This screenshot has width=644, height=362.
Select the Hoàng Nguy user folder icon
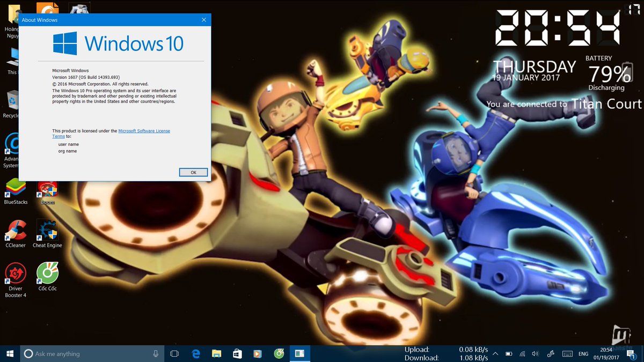click(x=11, y=21)
